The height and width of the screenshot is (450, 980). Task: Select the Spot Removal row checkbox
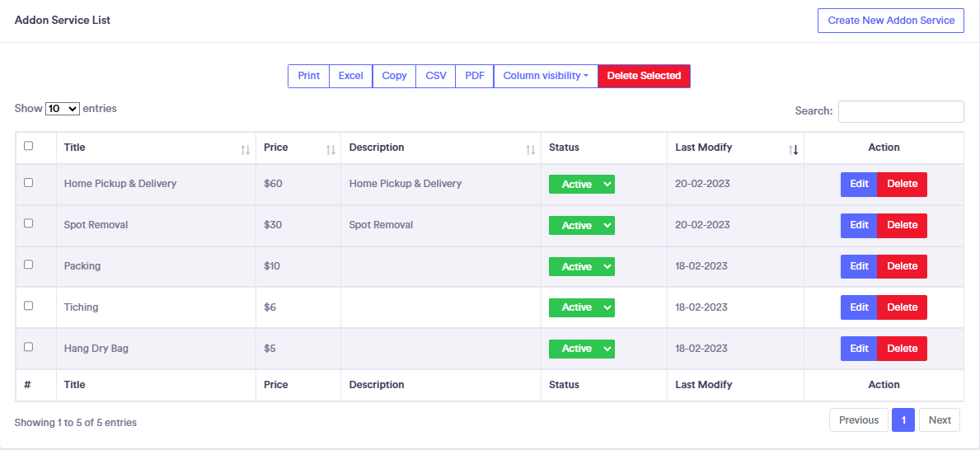(x=29, y=223)
